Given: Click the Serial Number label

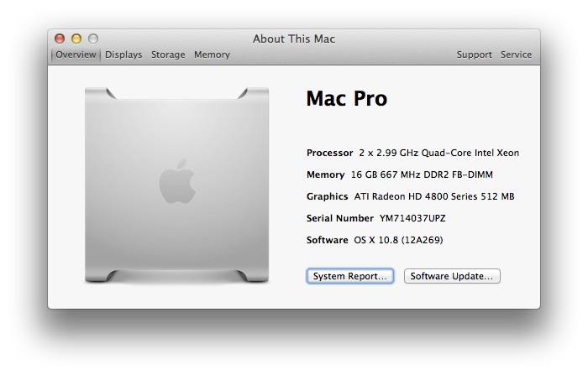Looking at the screenshot, I should [x=339, y=218].
